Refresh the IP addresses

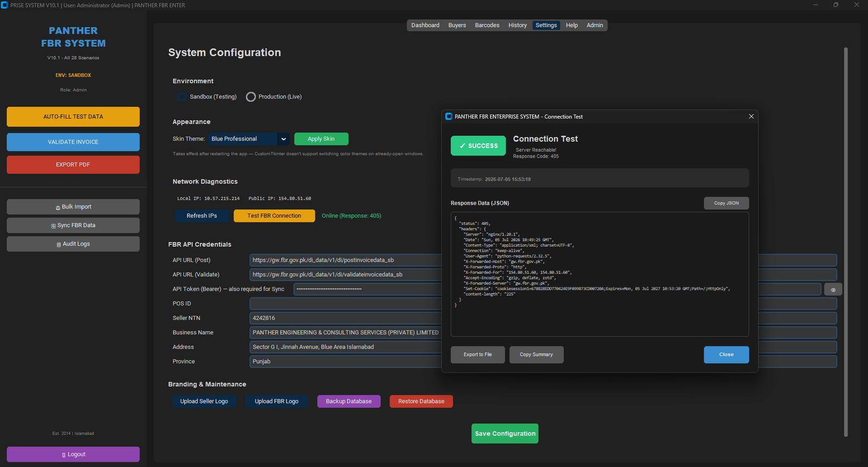click(202, 216)
